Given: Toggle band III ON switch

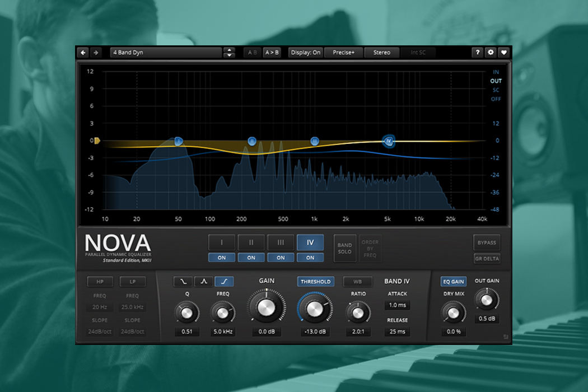Looking at the screenshot, I should [281, 258].
